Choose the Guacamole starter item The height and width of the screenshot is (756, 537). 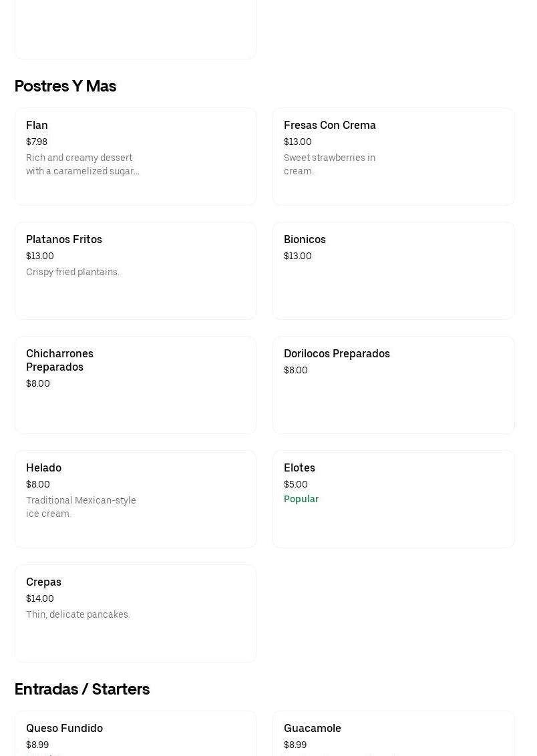(x=393, y=733)
